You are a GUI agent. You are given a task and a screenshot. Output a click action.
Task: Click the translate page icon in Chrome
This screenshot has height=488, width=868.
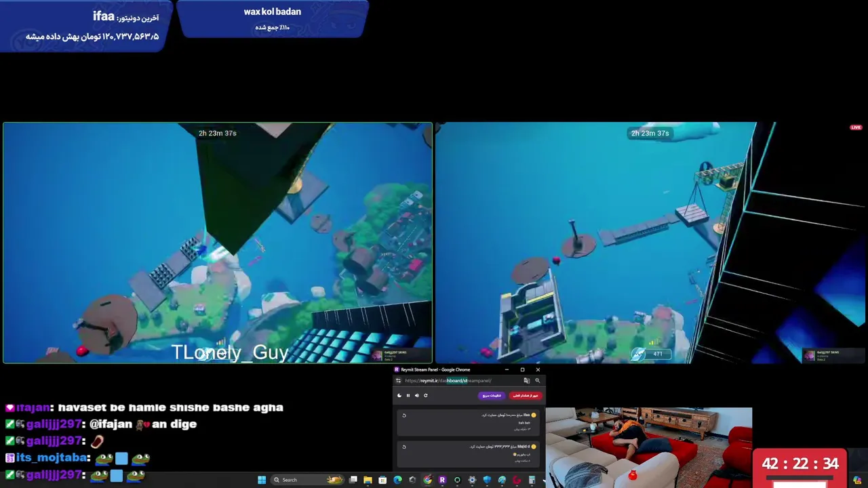(527, 380)
